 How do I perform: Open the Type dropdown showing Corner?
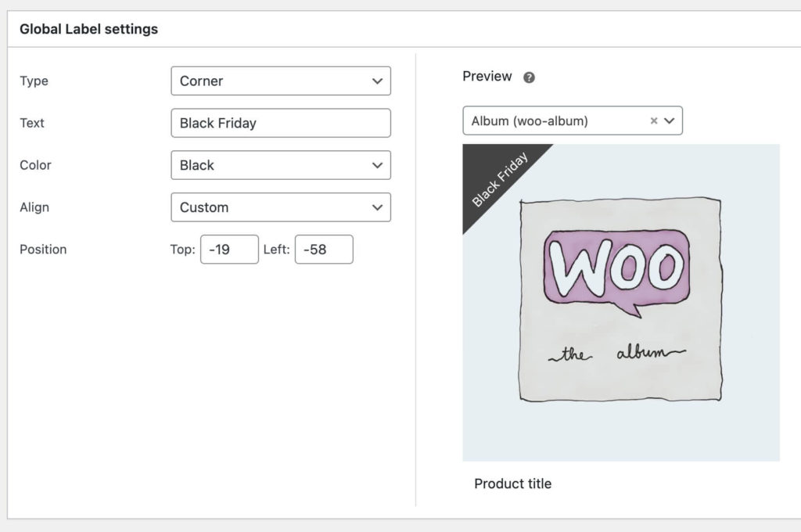coord(281,81)
